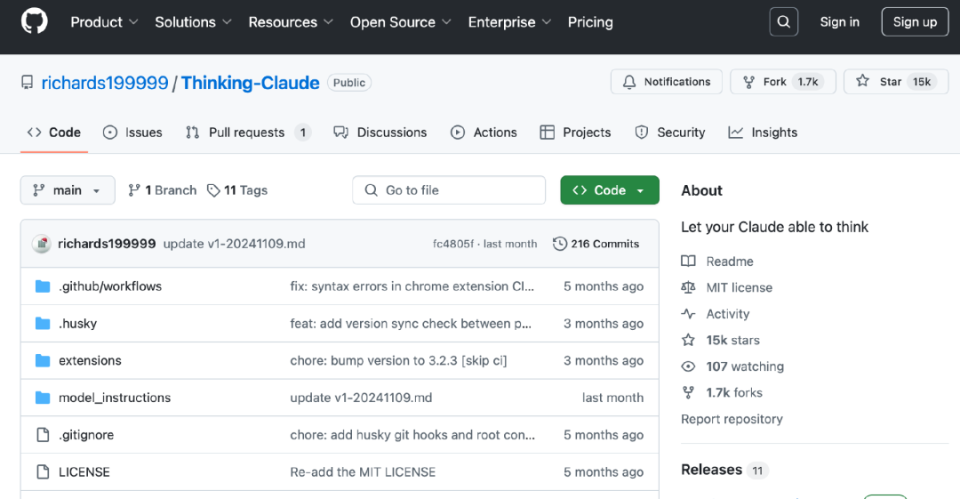Click the Sign in link
Viewport: 960px width, 499px height.
(x=839, y=22)
